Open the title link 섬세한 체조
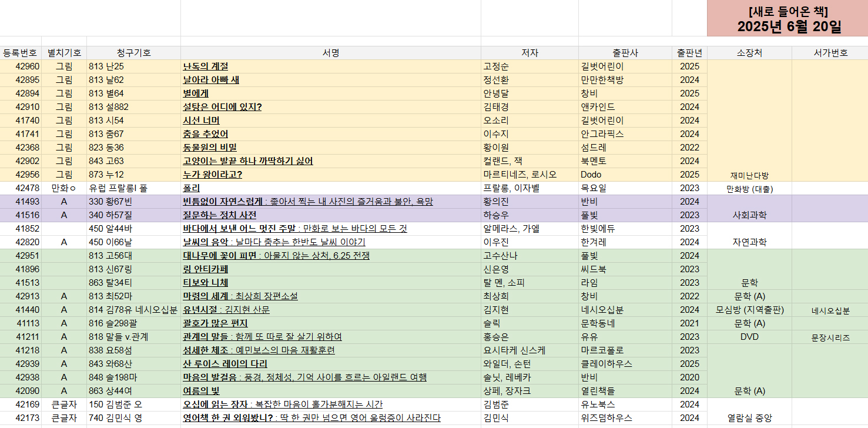 [x=205, y=350]
